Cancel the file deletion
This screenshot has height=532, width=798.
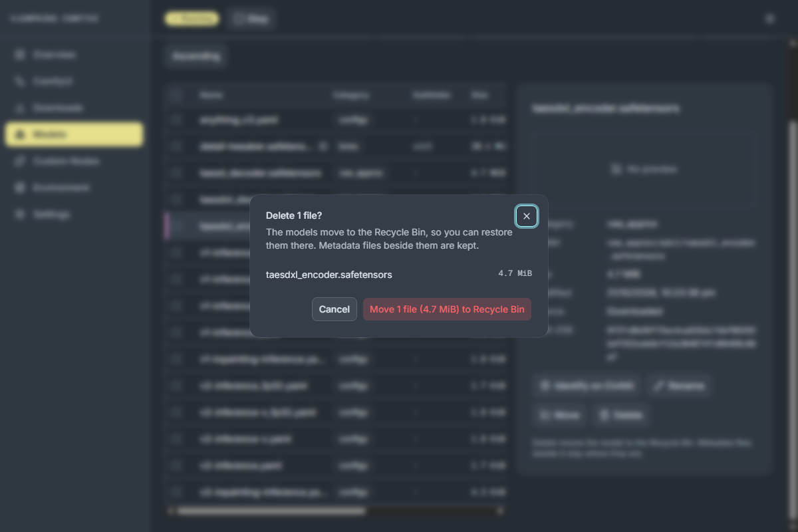[x=334, y=309]
